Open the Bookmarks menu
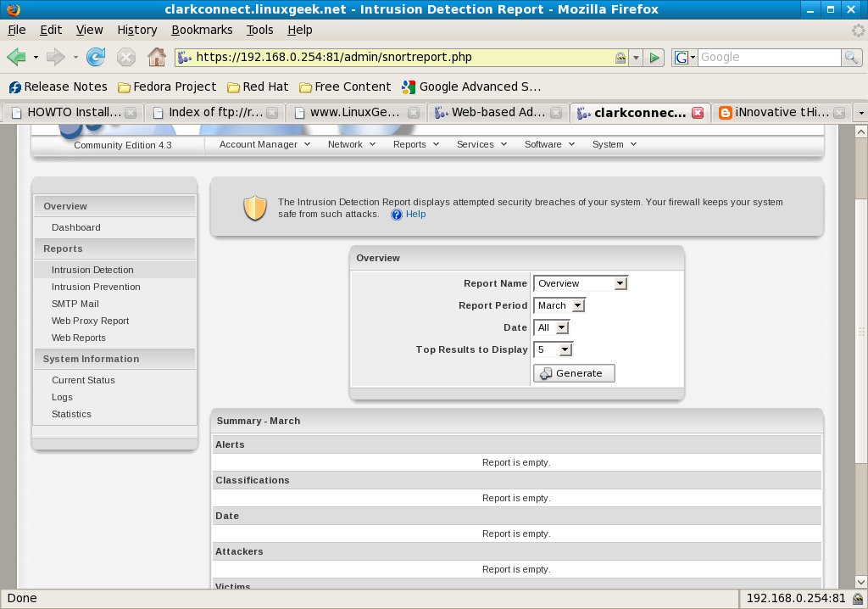This screenshot has width=868, height=609. (x=202, y=30)
